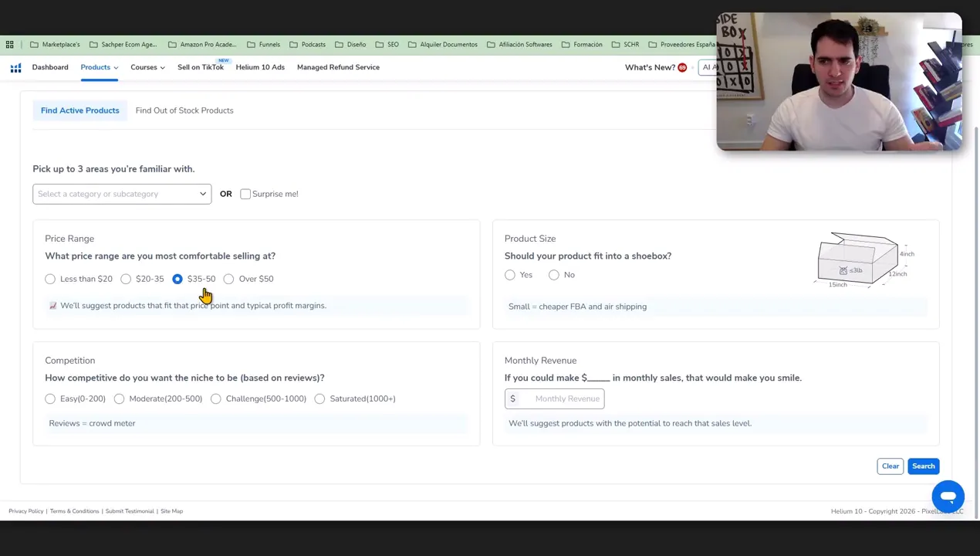Screen dimensions: 980x556
Task: Tick the Surprise me! checkbox
Action: (245, 194)
